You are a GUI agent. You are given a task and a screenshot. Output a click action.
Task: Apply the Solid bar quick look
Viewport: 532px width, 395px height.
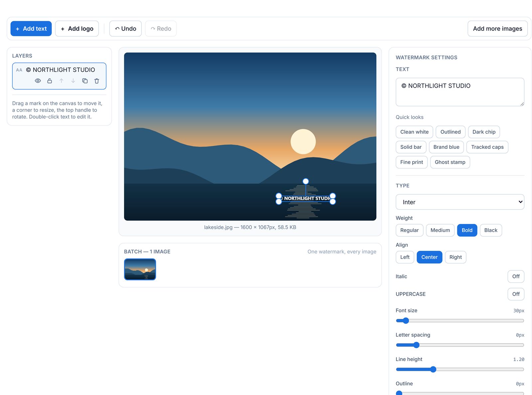click(x=411, y=147)
